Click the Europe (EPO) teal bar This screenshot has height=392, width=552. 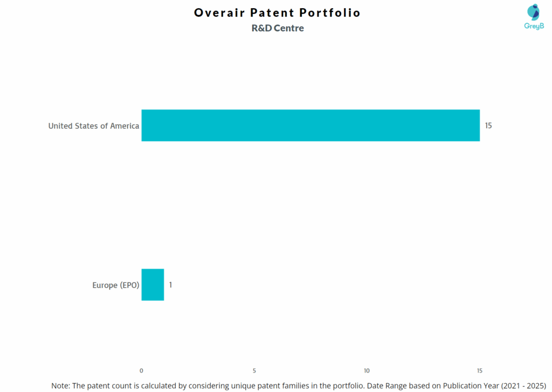[x=153, y=285]
